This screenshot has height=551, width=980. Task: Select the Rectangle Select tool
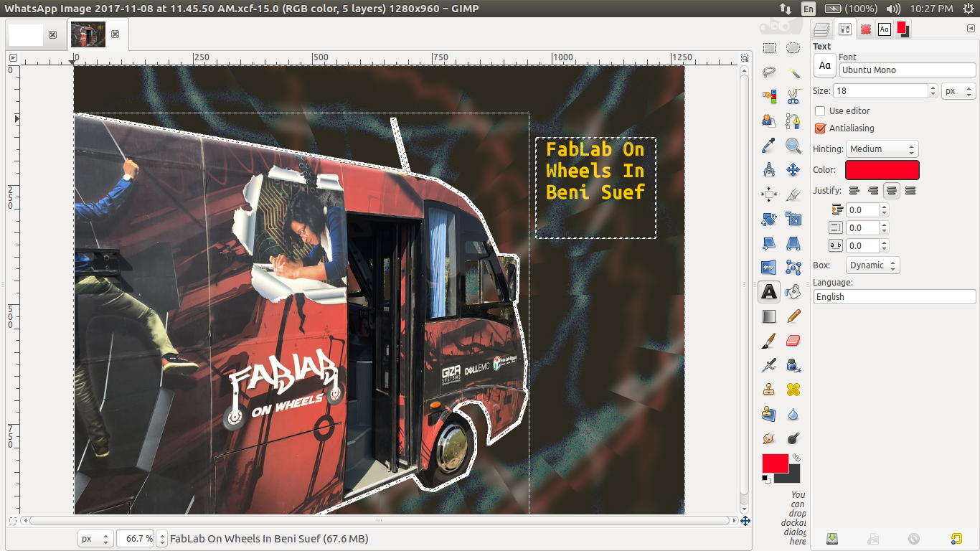coord(769,48)
